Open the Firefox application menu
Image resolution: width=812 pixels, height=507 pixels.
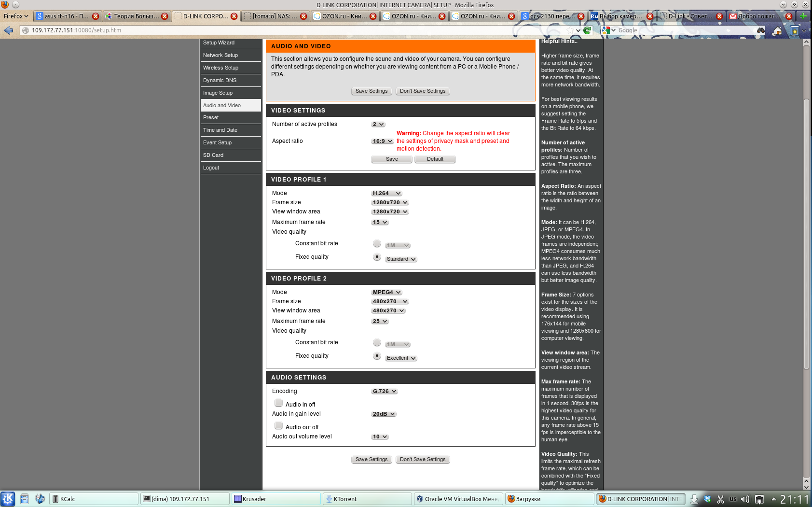[16, 16]
